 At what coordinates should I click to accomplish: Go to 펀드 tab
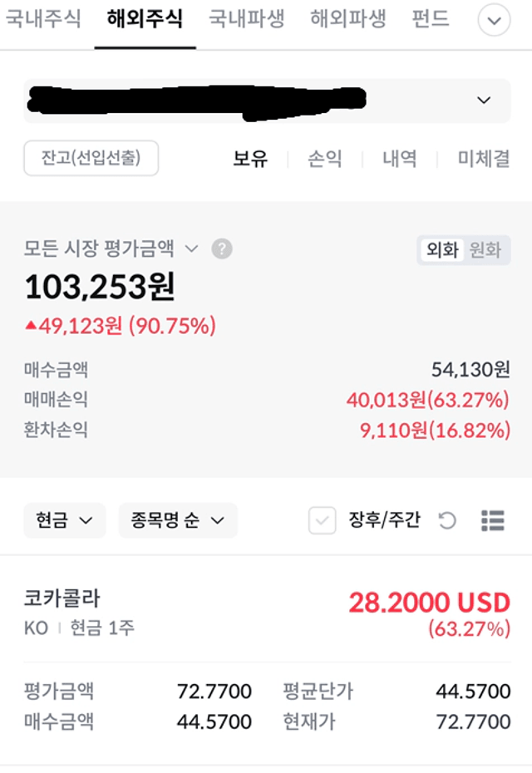click(x=431, y=20)
